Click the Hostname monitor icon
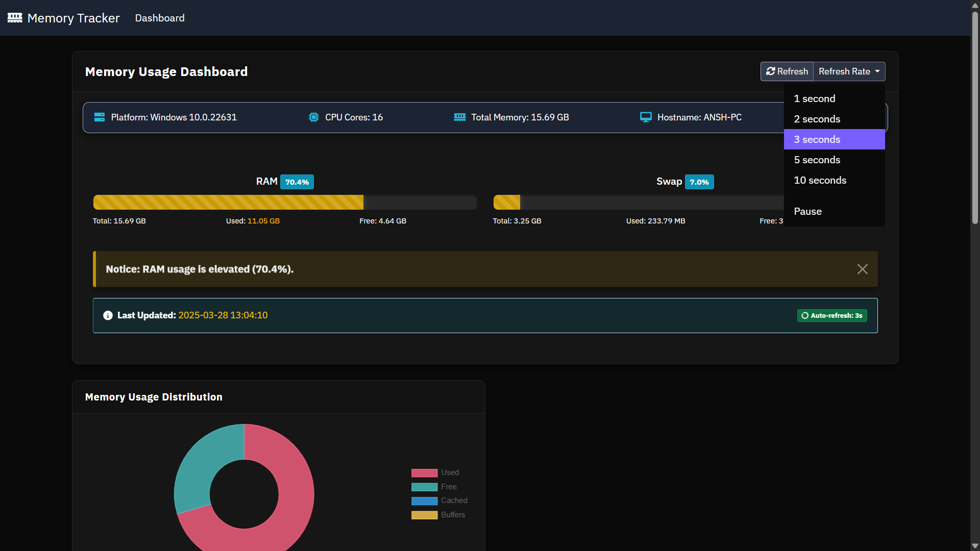This screenshot has width=980, height=551. (x=646, y=117)
